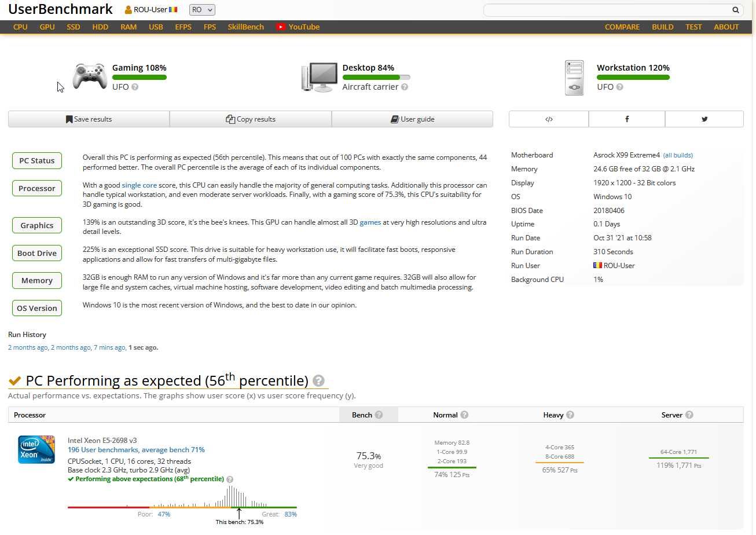This screenshot has width=756, height=535.
Task: Open the SSD menu
Action: pyautogui.click(x=74, y=27)
